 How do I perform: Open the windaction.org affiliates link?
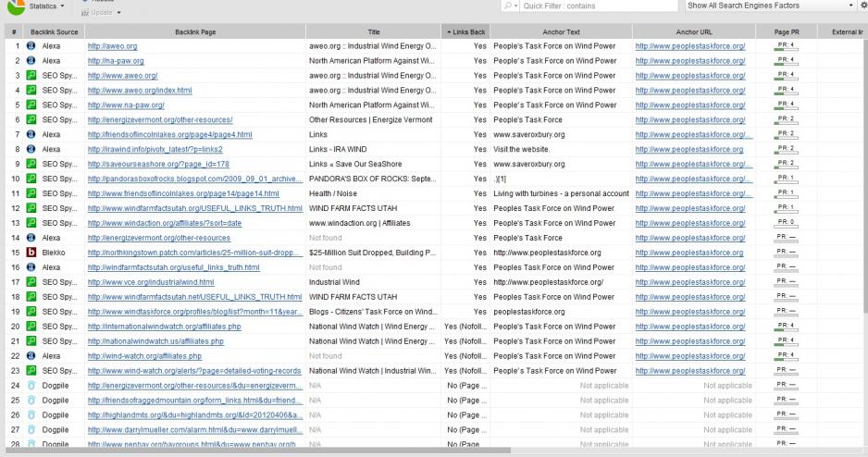click(x=165, y=223)
